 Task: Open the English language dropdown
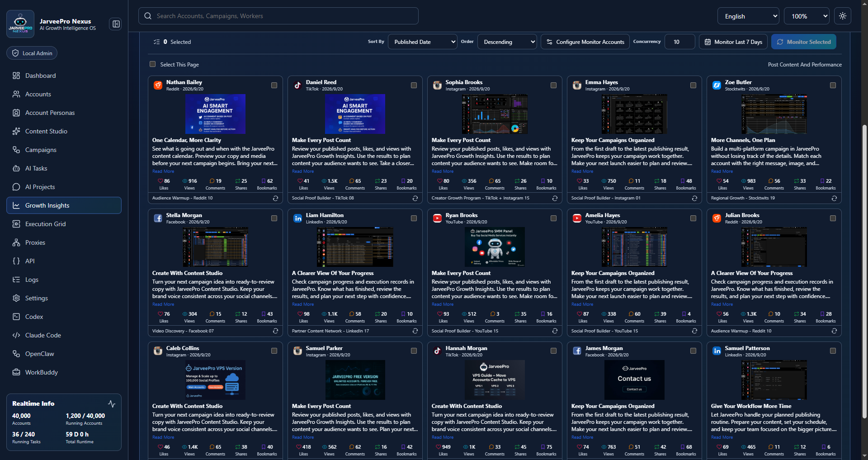pyautogui.click(x=749, y=16)
